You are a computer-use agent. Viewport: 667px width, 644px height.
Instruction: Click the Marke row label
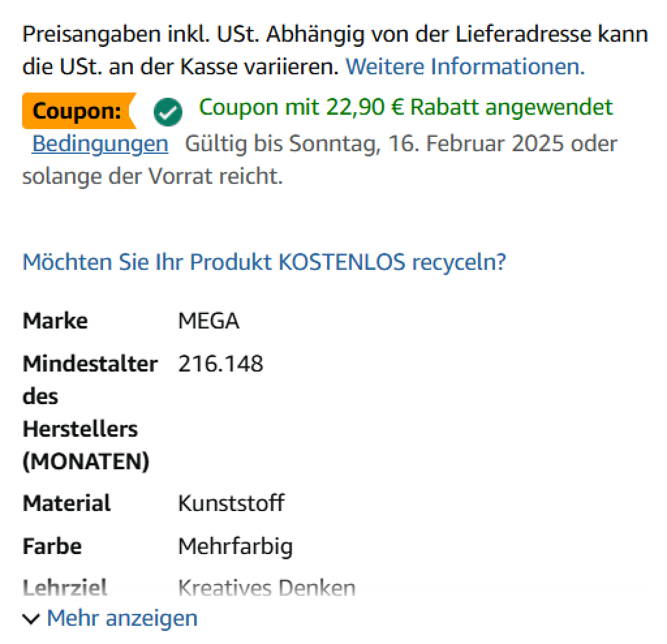tap(55, 321)
